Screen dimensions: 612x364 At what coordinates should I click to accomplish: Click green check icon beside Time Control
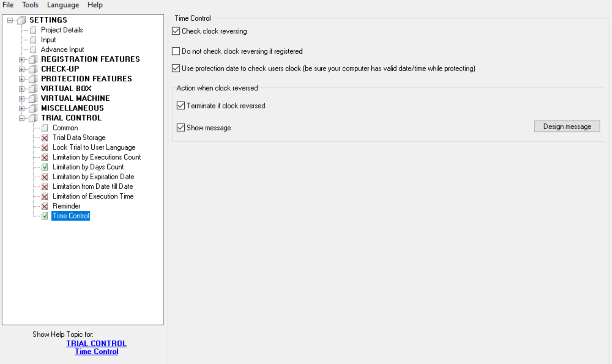pyautogui.click(x=45, y=216)
